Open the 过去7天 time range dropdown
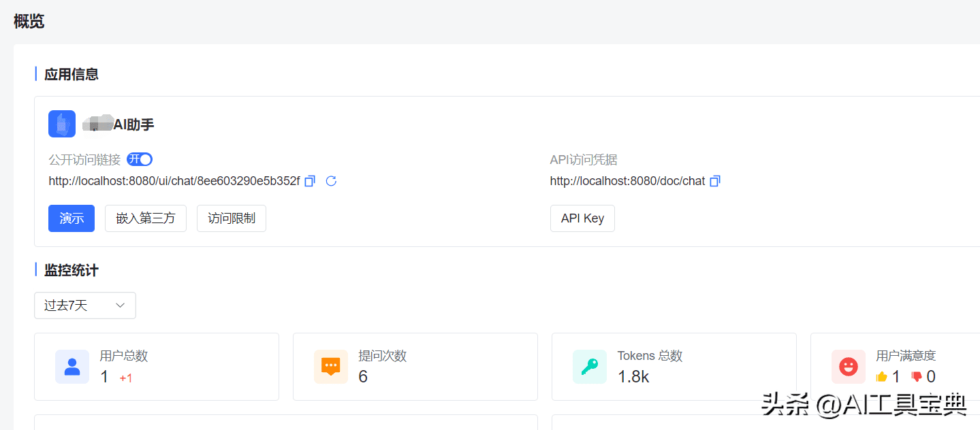This screenshot has width=980, height=430. pos(85,305)
